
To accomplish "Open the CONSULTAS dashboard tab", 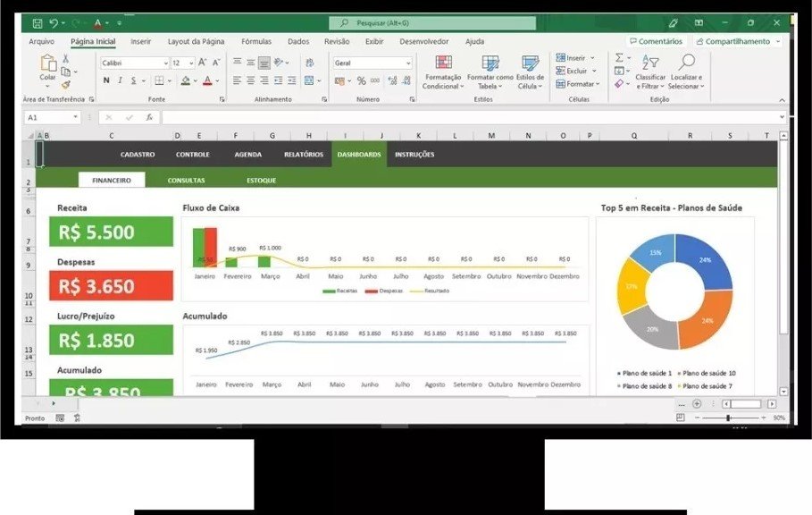I will 186,180.
